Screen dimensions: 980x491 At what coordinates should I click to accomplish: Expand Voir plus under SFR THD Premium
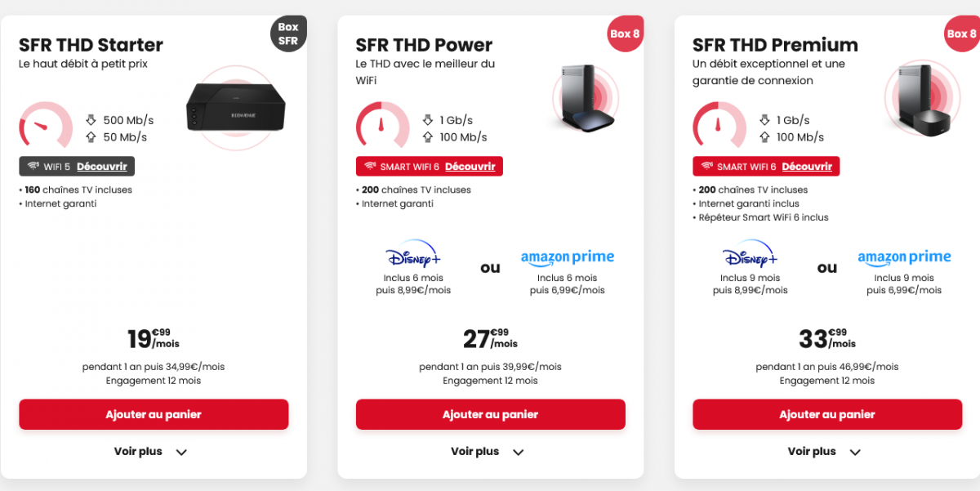coord(824,452)
